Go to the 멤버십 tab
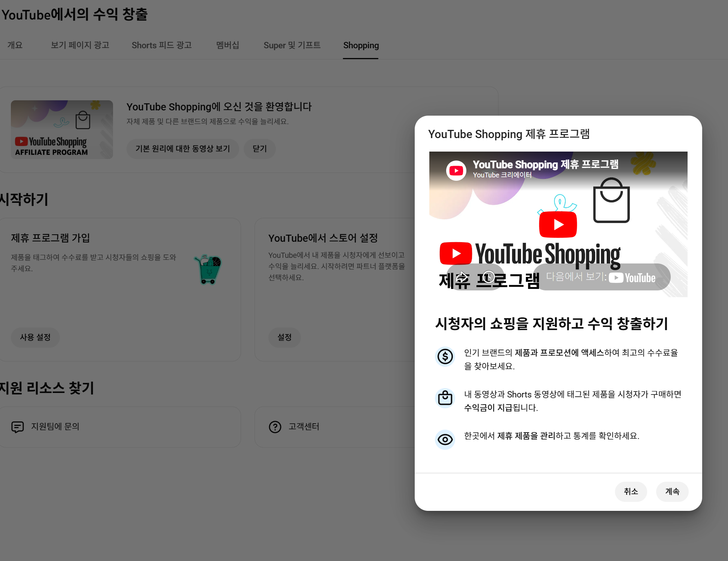 click(x=228, y=45)
